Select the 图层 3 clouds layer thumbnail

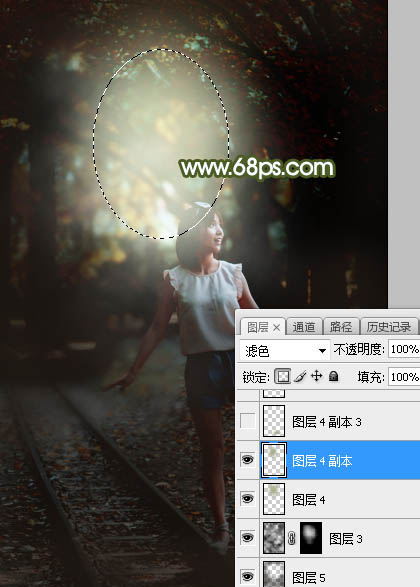[x=274, y=538]
